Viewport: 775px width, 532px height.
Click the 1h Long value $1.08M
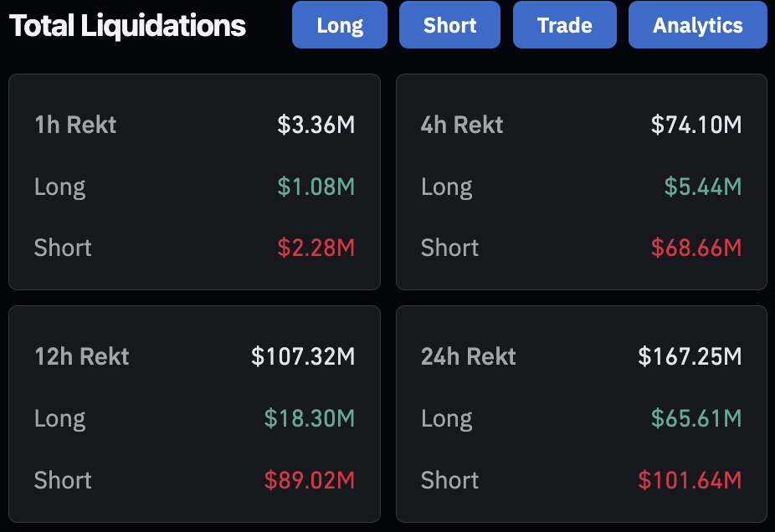[316, 187]
